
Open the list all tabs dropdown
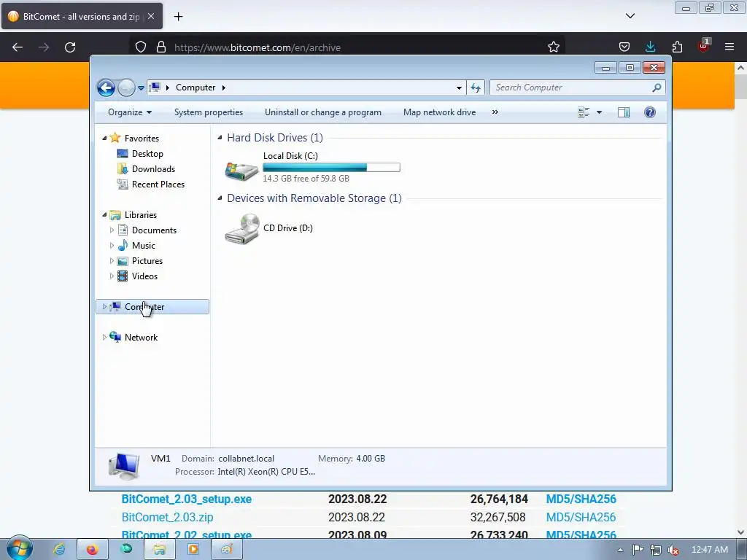pyautogui.click(x=630, y=16)
